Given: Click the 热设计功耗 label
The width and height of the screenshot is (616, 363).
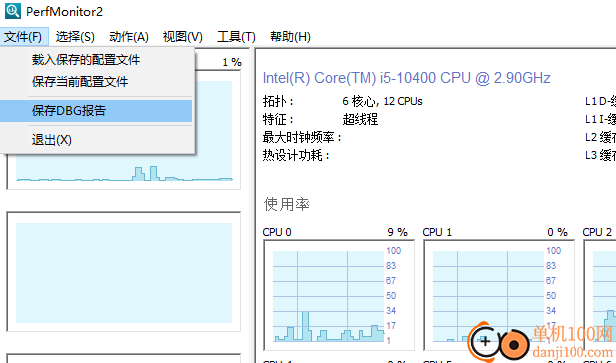Looking at the screenshot, I should point(296,155).
